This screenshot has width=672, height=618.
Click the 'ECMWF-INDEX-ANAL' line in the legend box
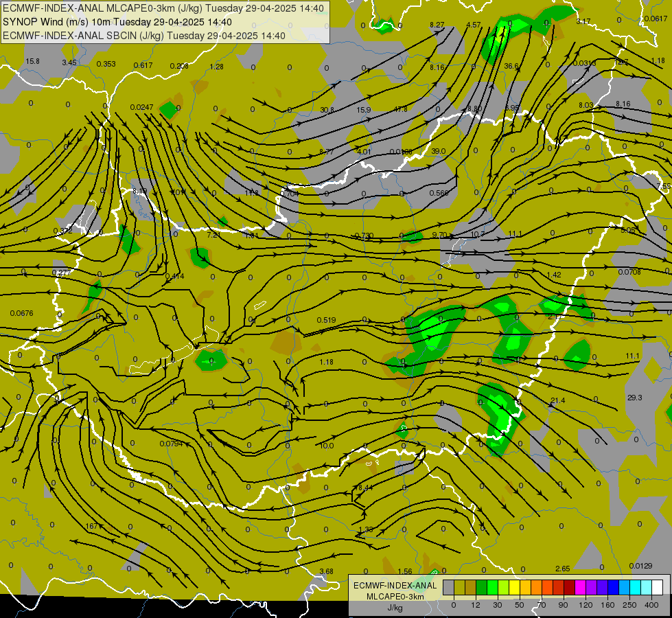point(395,586)
